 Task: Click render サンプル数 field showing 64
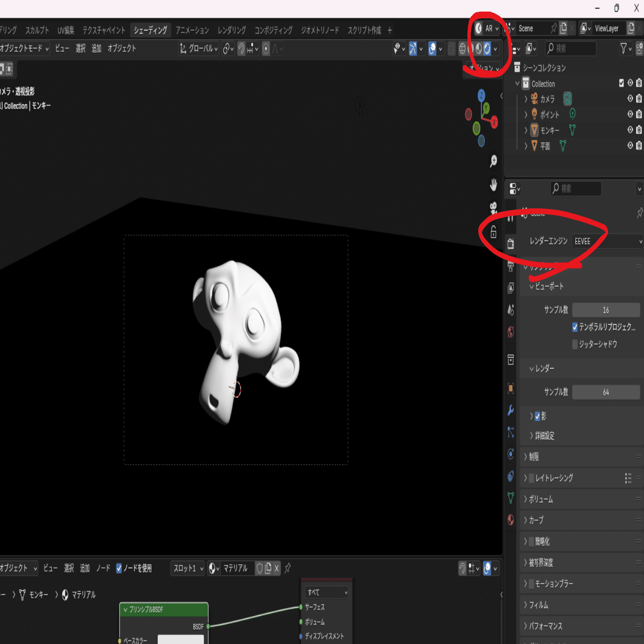[x=606, y=392]
